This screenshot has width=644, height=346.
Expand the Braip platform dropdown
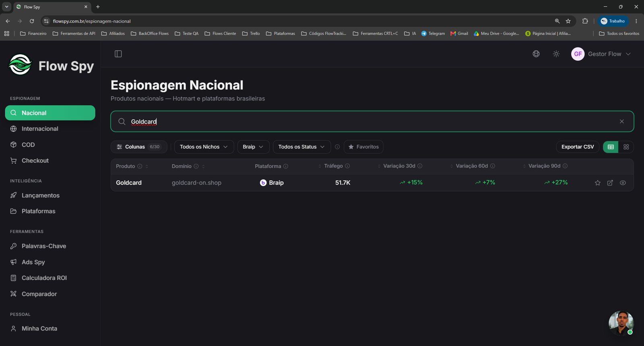tap(253, 147)
